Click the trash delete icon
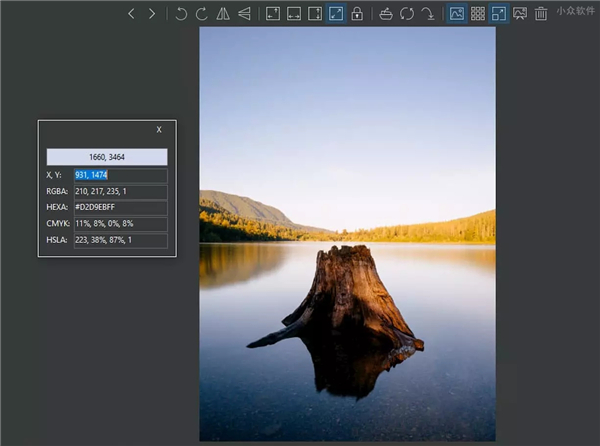The width and height of the screenshot is (600, 446). (541, 14)
